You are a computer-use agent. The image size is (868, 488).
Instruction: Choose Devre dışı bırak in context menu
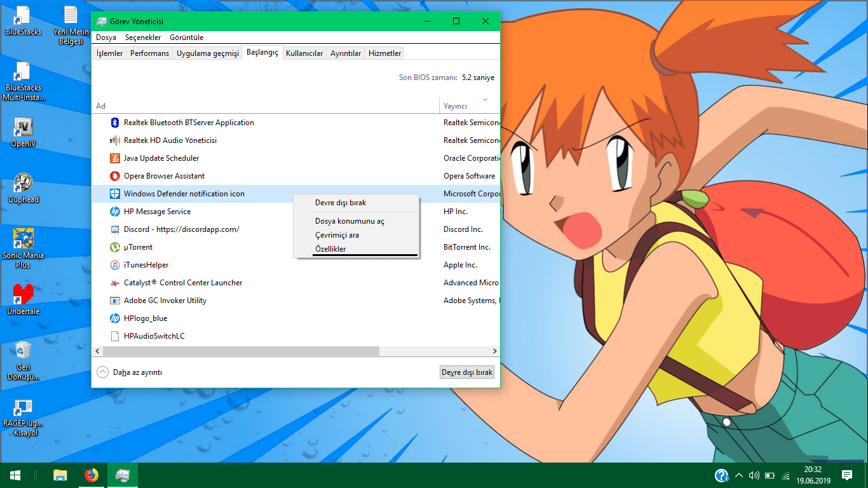point(341,203)
